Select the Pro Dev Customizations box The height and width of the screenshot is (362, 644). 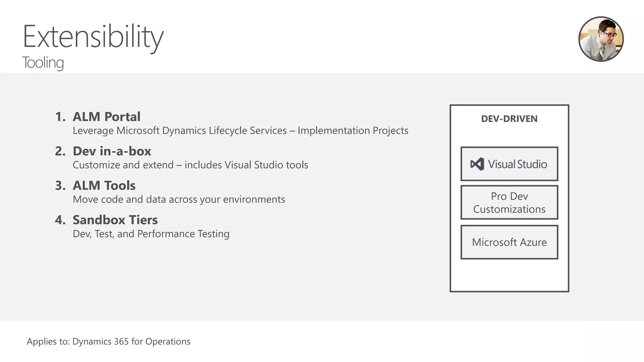[x=509, y=202]
